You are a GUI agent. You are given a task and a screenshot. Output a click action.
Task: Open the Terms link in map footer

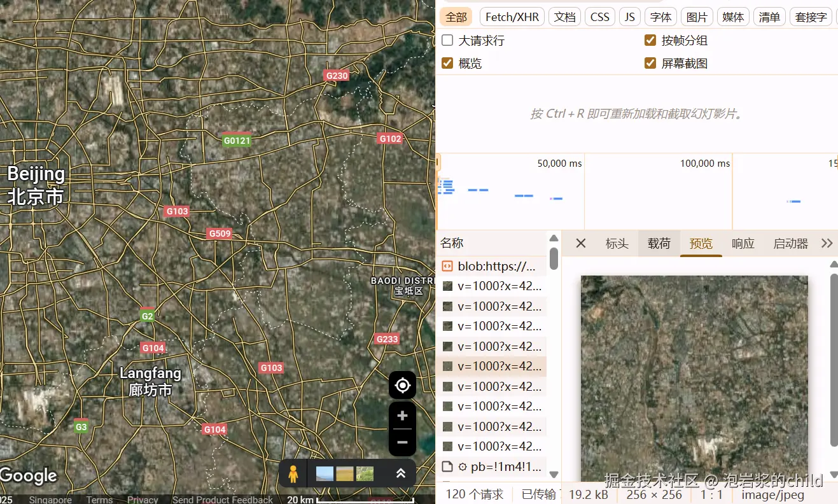click(x=99, y=500)
